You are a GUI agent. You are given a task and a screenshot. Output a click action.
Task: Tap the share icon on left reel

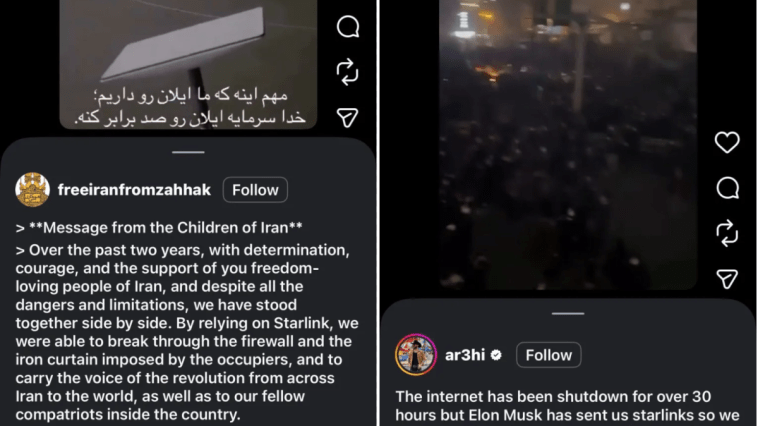point(348,118)
